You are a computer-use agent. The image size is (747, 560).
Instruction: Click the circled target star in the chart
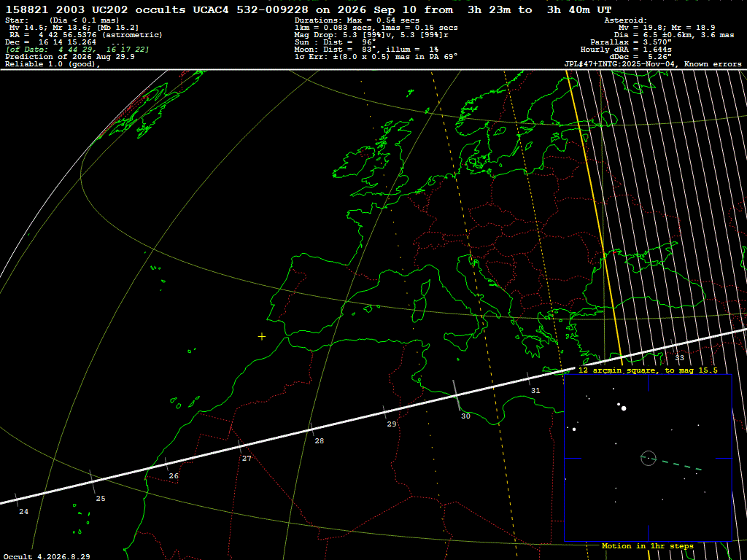(x=649, y=458)
